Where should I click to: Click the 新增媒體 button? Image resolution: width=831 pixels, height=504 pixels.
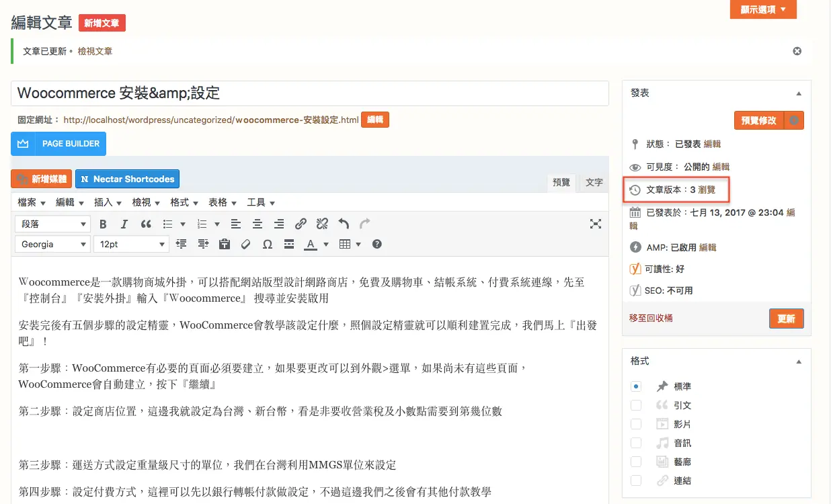[x=42, y=179]
